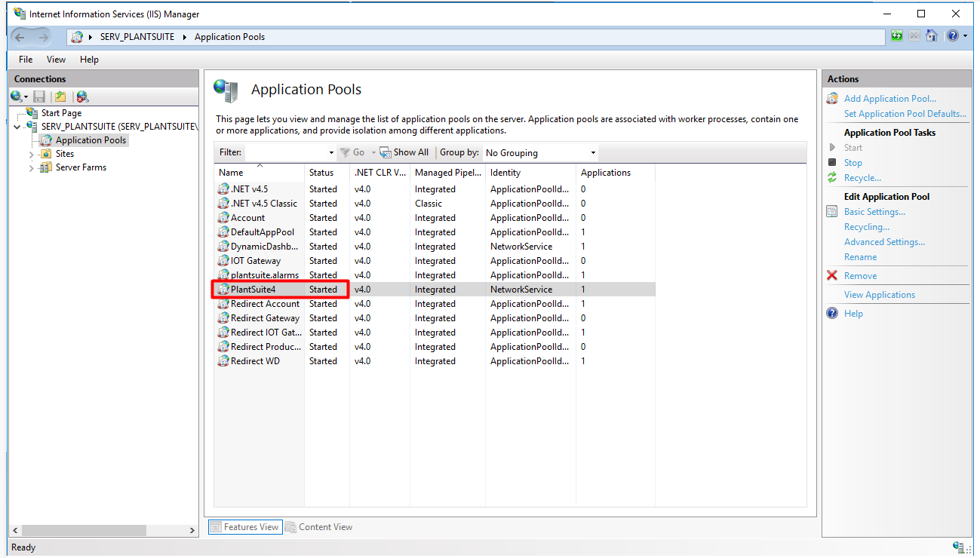This screenshot has width=980, height=558.
Task: Click the View Applications link
Action: point(880,295)
